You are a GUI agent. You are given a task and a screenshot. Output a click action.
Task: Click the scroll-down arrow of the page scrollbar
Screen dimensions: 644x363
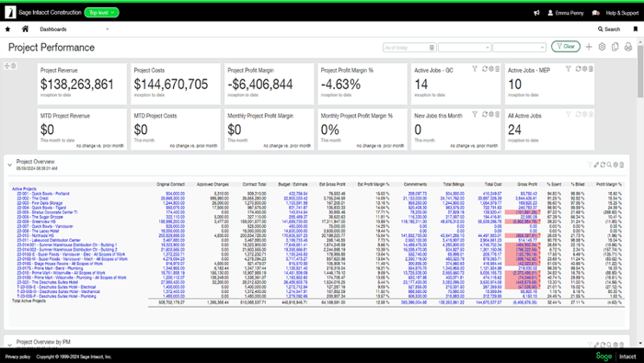point(640,344)
